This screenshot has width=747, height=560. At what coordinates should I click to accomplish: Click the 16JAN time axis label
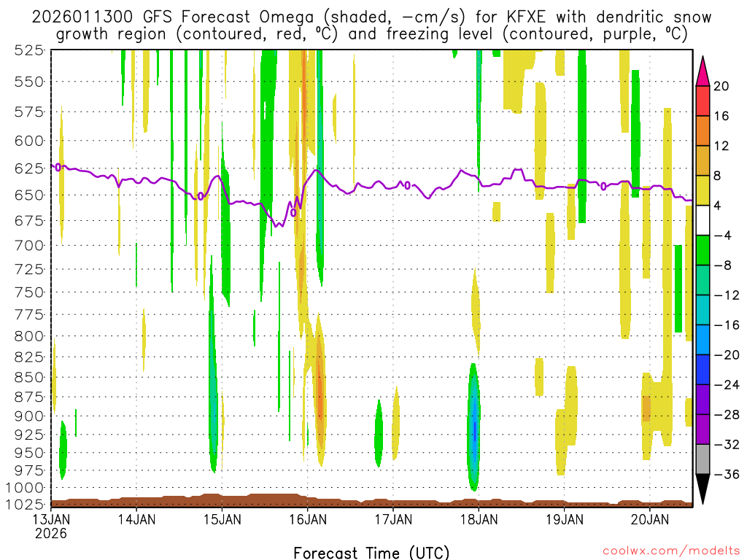coord(308,519)
